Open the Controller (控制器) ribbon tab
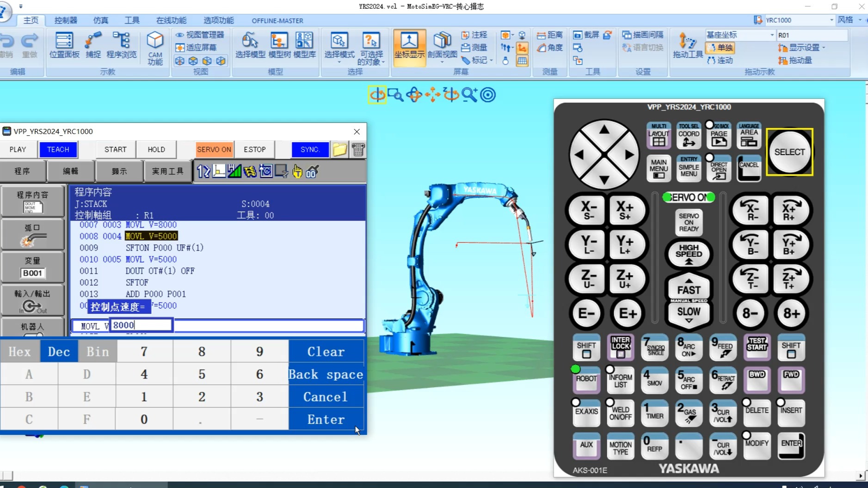868x488 pixels. [66, 20]
